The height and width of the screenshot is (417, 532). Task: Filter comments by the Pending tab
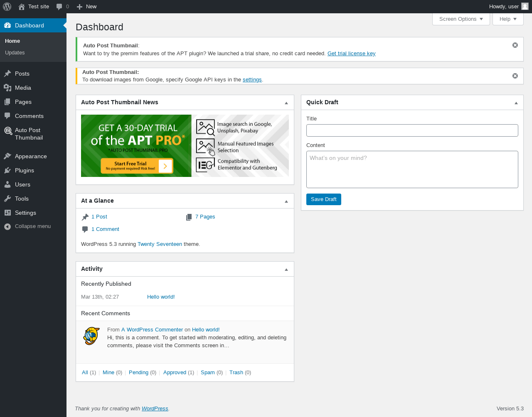pyautogui.click(x=138, y=373)
